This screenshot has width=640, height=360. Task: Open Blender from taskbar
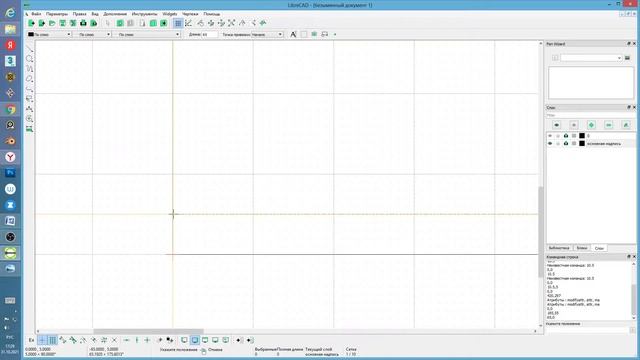(10, 141)
